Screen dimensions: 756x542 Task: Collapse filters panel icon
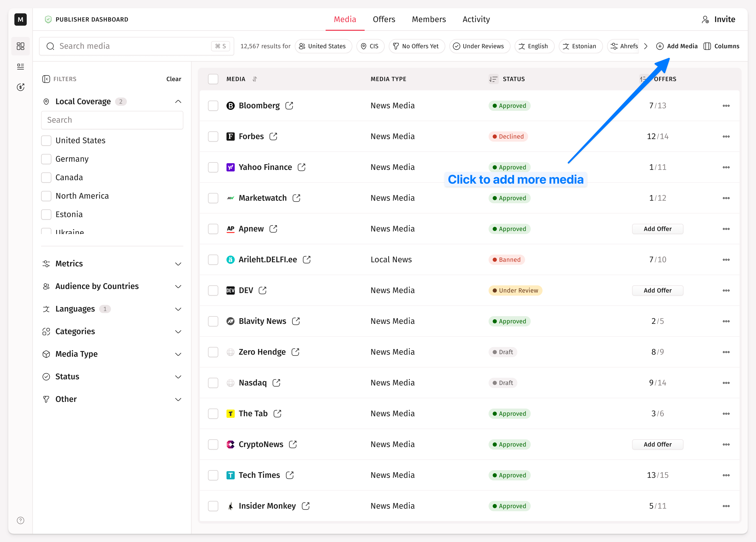[46, 79]
